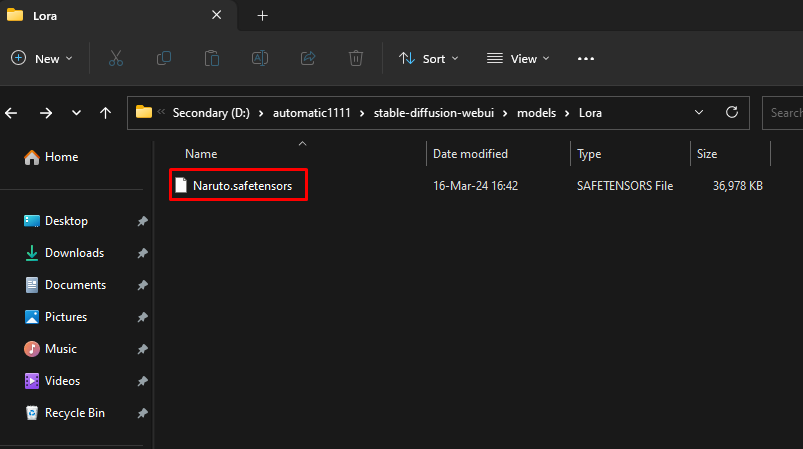Click the Cut scissors icon in toolbar
Screen dimensions: 803x449
[x=116, y=59]
